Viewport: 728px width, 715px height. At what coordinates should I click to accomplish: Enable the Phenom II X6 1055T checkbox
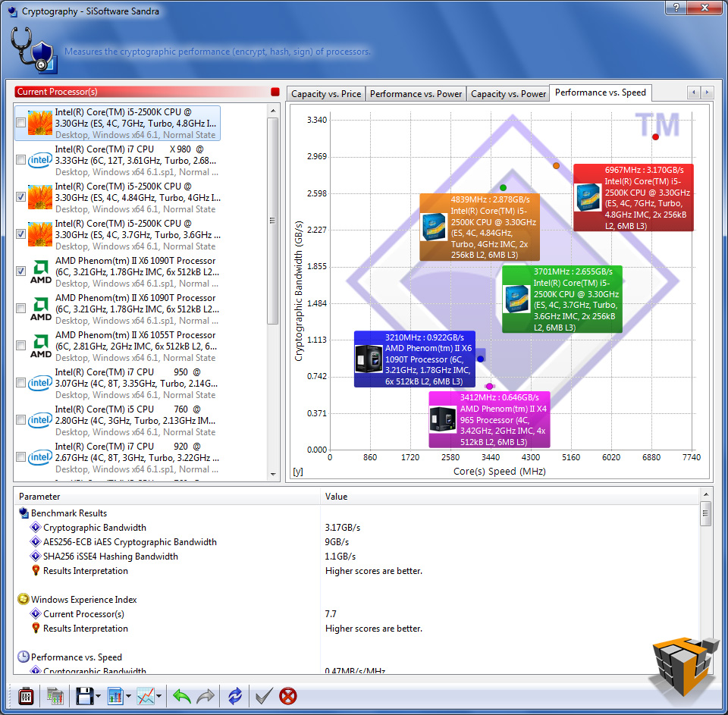coord(21,346)
